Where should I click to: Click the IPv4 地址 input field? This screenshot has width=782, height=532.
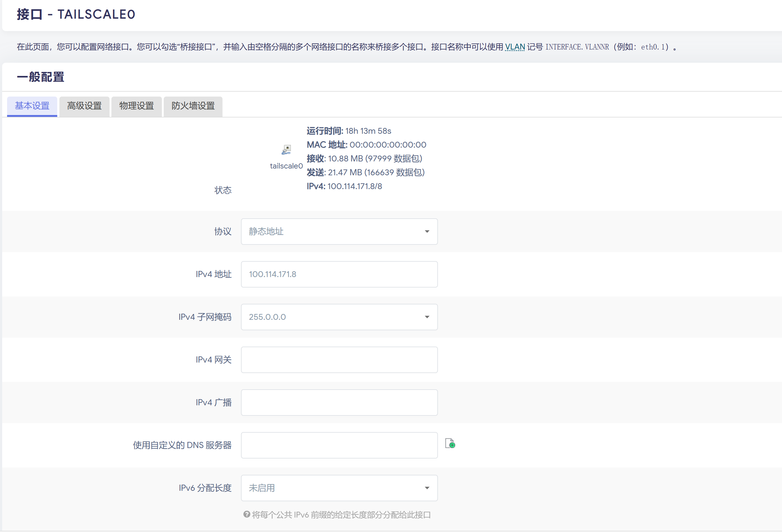tap(339, 274)
